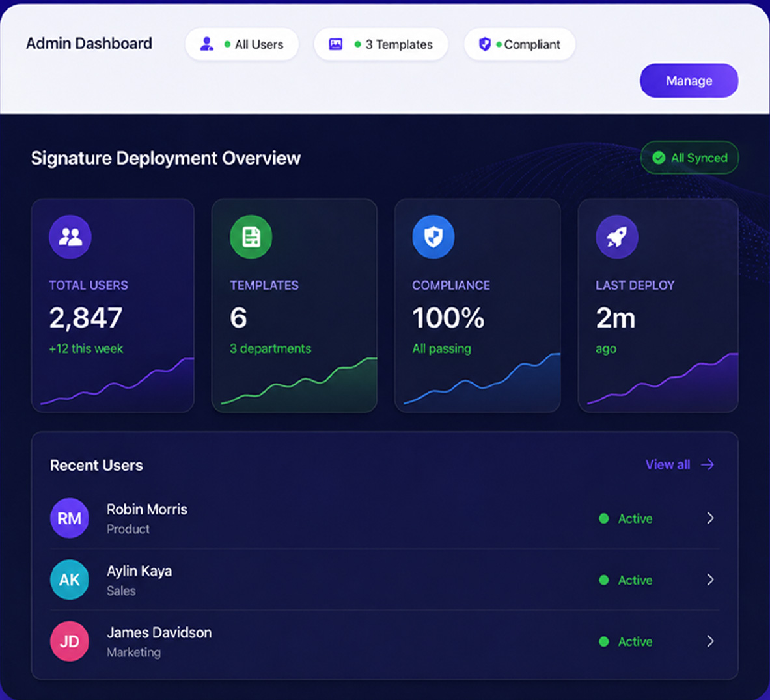Click the Total Users people icon

(x=70, y=237)
